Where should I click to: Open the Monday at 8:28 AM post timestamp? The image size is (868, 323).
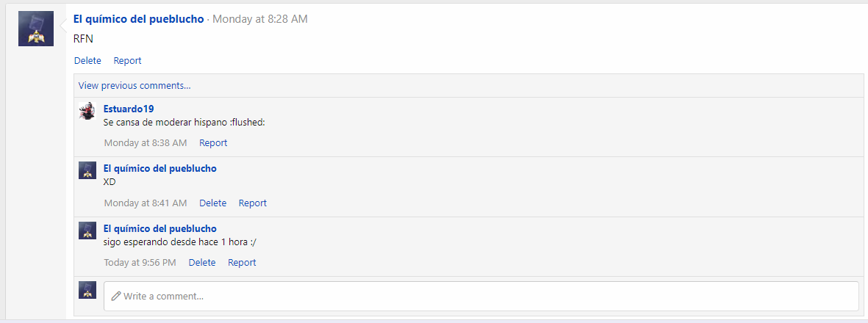point(260,19)
